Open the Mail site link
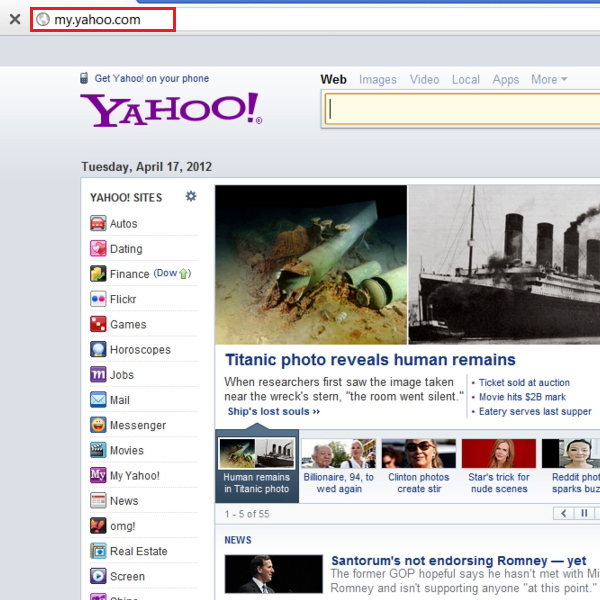Screen dimensions: 600x600 [120, 400]
